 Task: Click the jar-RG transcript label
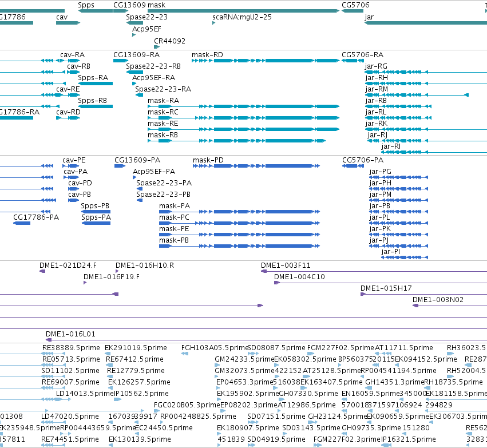pyautogui.click(x=376, y=66)
